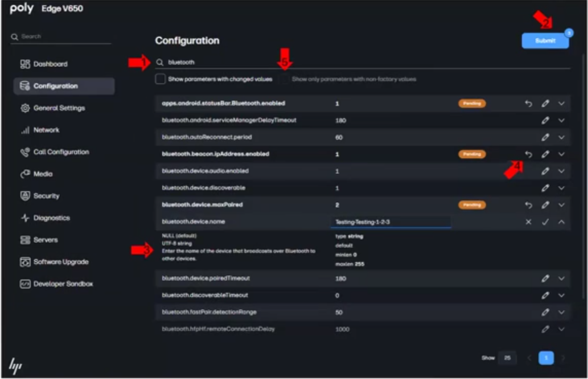Click the configuration search field containing bluetooth
The width and height of the screenshot is (588, 379).
pyautogui.click(x=363, y=62)
